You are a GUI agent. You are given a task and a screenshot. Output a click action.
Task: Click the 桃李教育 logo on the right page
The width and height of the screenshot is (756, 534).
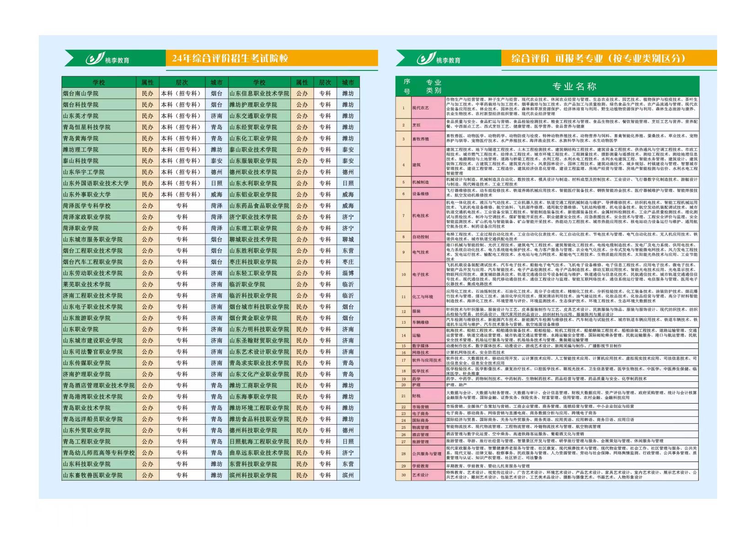coord(439,59)
